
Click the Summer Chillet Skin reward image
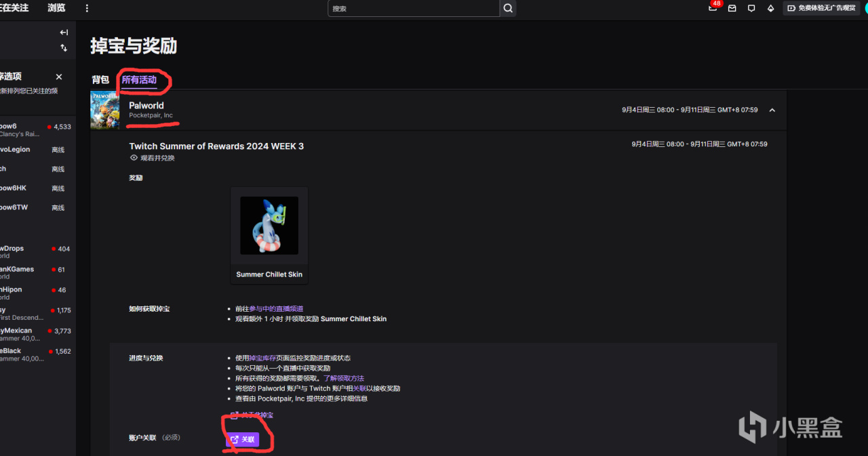269,226
